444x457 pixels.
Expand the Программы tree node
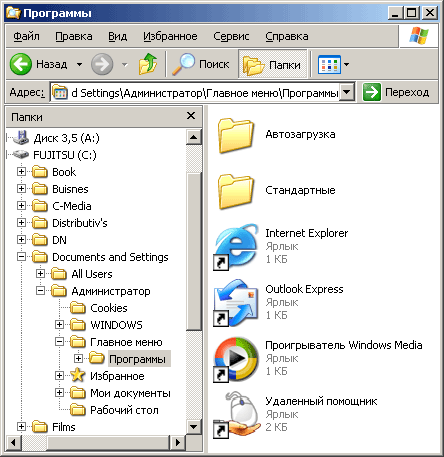(78, 359)
